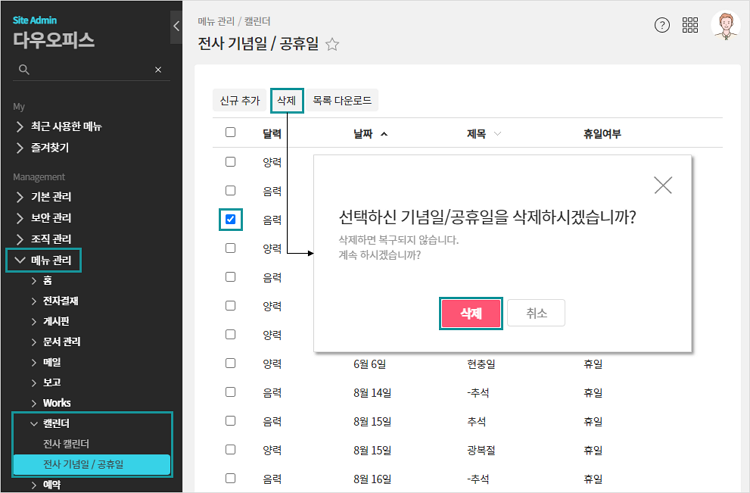Confirm with the red 삭제 button
750x493 pixels.
tap(470, 313)
